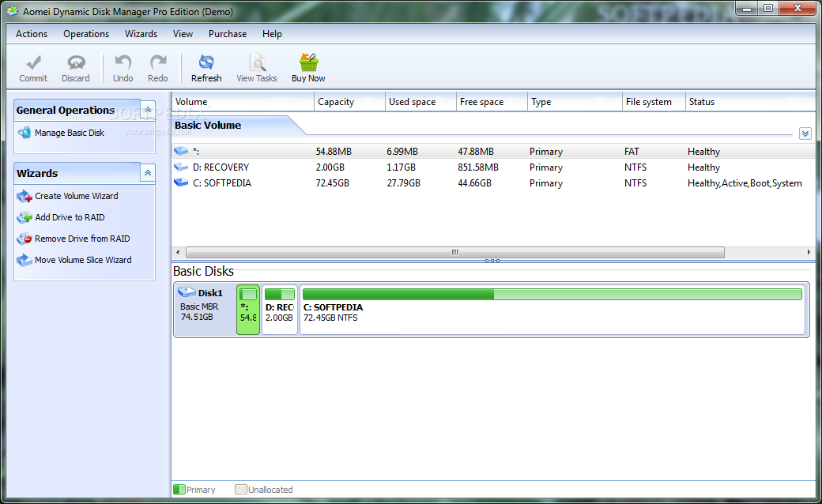Open the Wizards menu
The height and width of the screenshot is (504, 822).
141,33
